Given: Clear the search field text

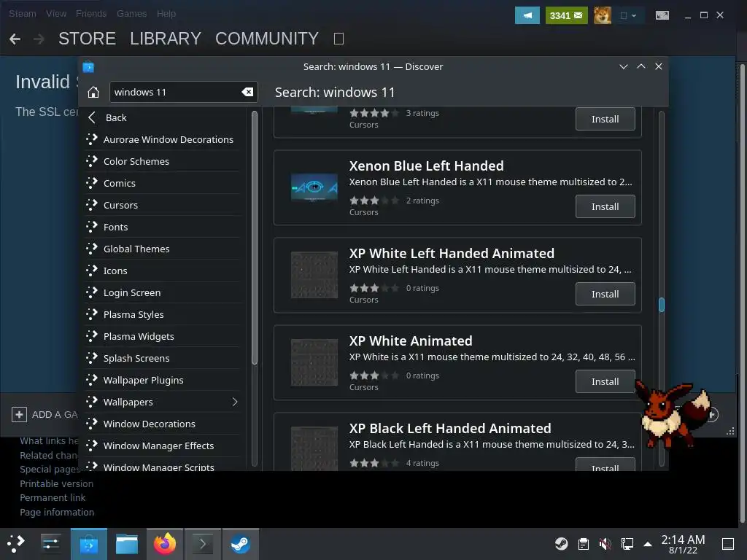Looking at the screenshot, I should click(x=247, y=92).
